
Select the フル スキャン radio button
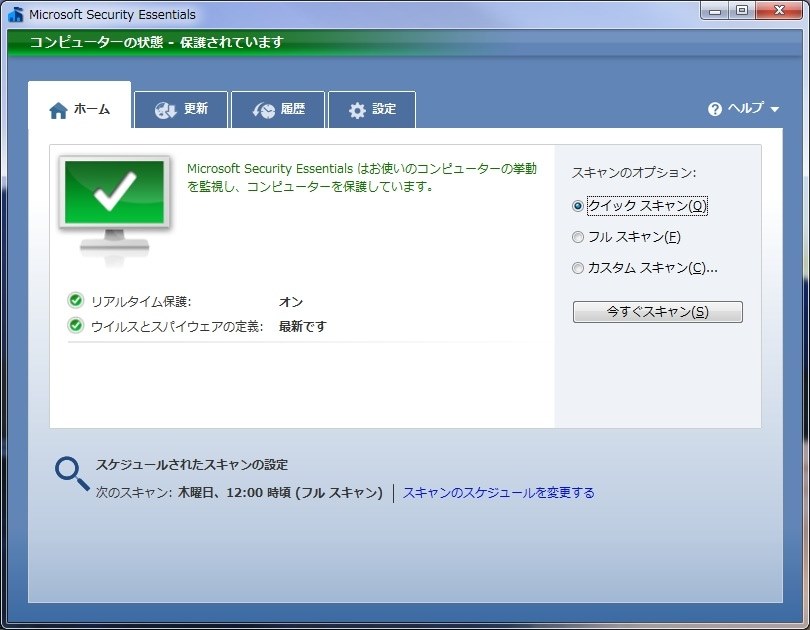pos(578,237)
